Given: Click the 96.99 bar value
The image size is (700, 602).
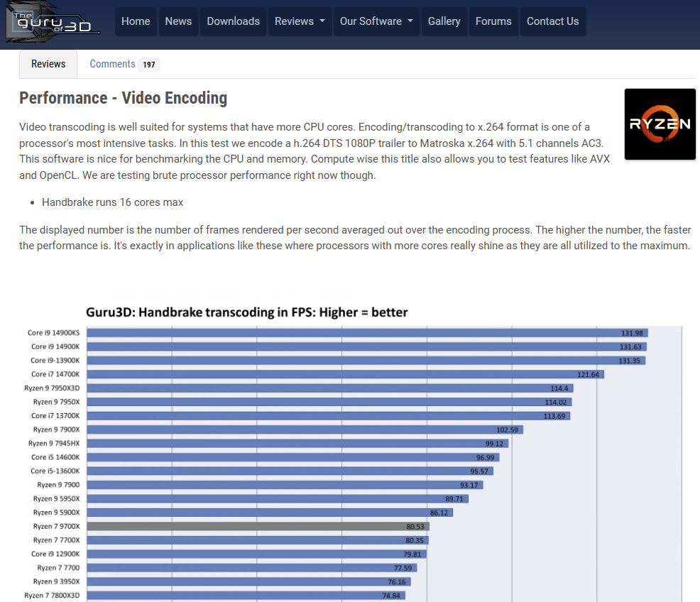Looking at the screenshot, I should pyautogui.click(x=486, y=458).
